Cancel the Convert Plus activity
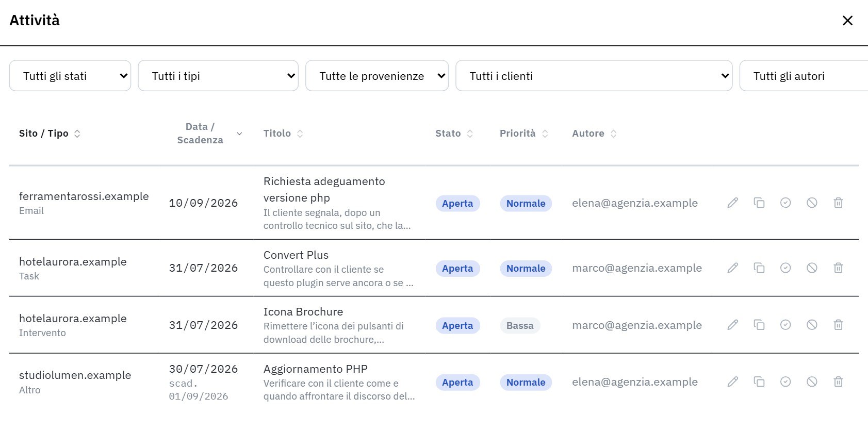 812,268
